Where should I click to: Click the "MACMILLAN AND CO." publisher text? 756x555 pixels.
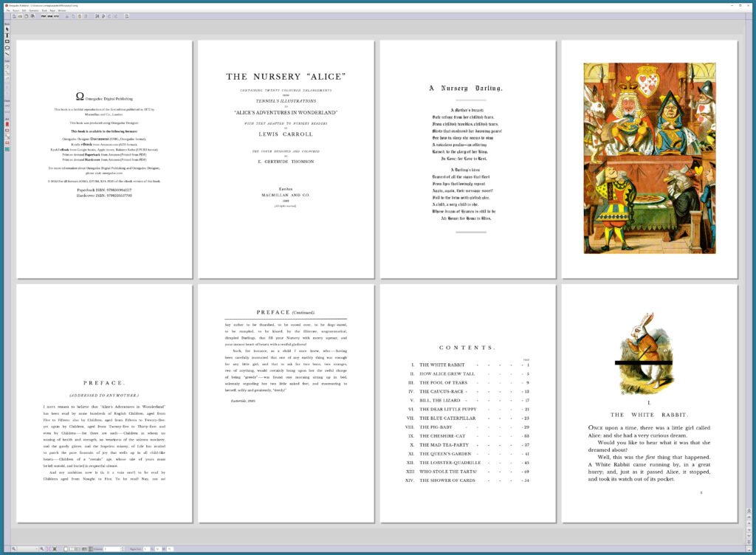click(286, 195)
